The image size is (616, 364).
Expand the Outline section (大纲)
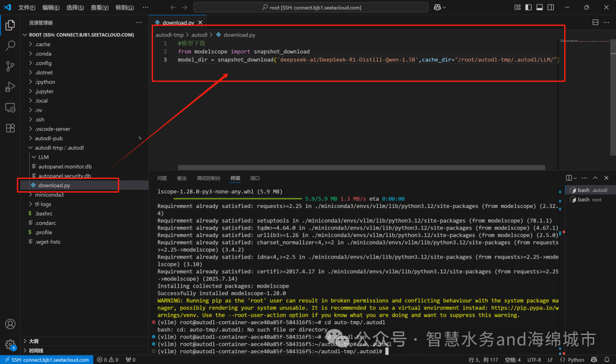(84, 341)
